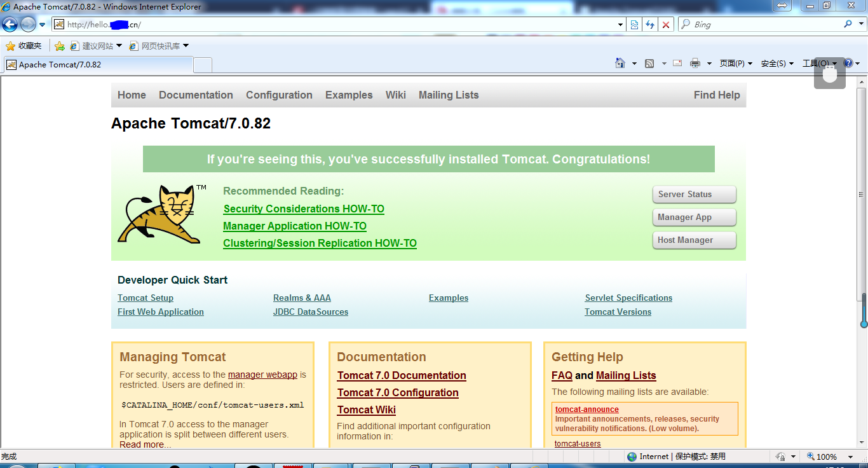Click Mailing Lists link in Getting Help

tap(626, 375)
